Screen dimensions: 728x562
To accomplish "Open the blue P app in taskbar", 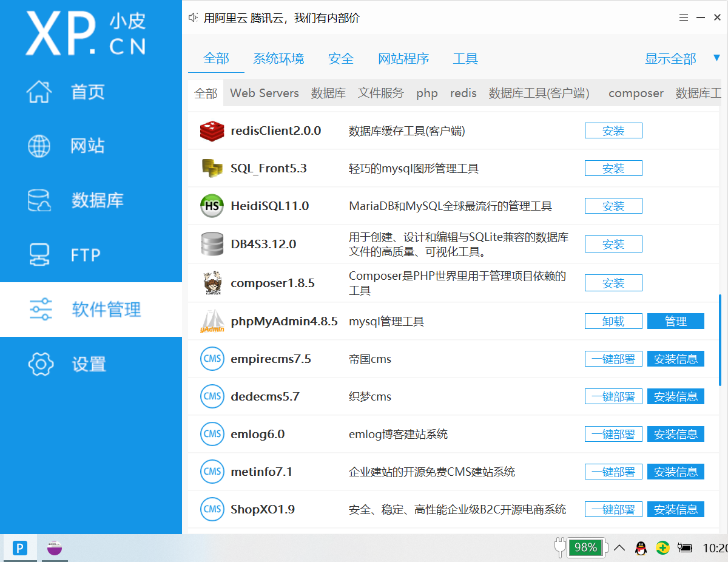I will pyautogui.click(x=20, y=549).
